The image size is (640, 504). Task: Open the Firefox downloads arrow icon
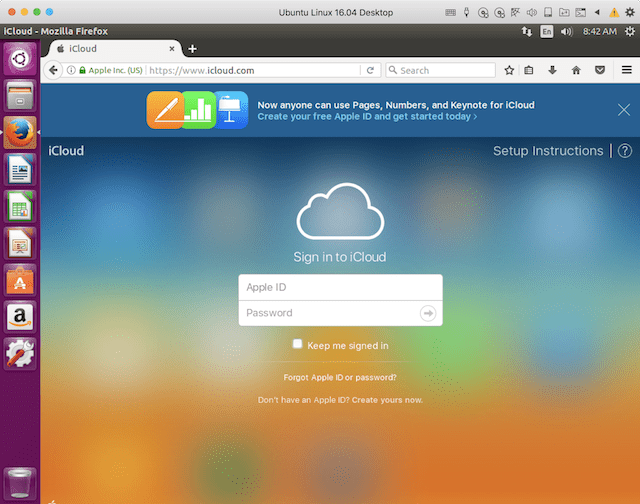pos(552,71)
